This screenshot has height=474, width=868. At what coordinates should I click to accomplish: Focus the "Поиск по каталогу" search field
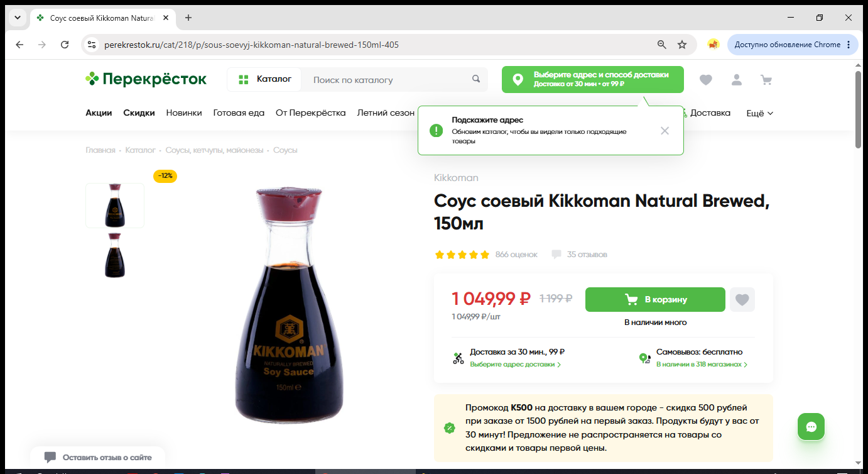pos(389,80)
